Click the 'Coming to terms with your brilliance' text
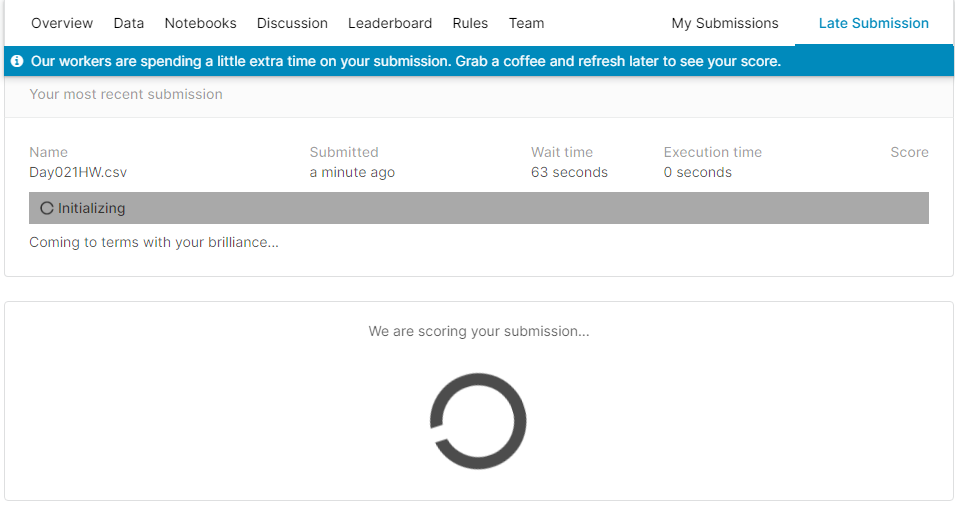Screen dimensions: 955x506 (x=154, y=242)
